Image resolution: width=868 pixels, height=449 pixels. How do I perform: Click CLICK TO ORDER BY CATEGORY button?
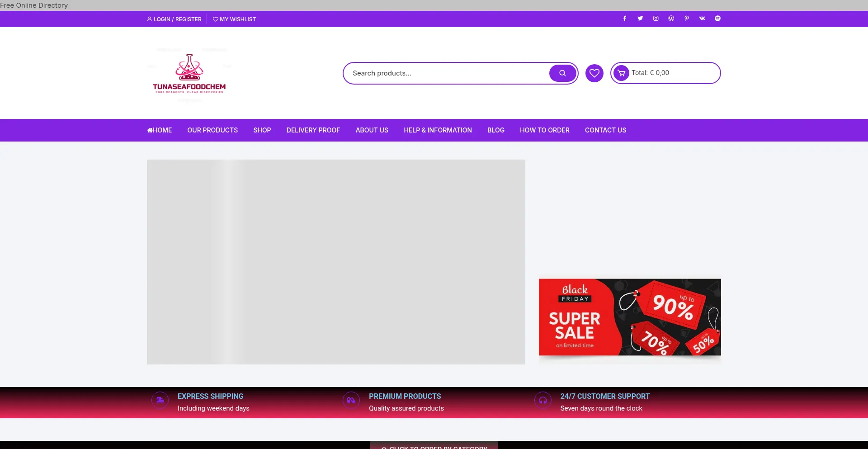[434, 447]
